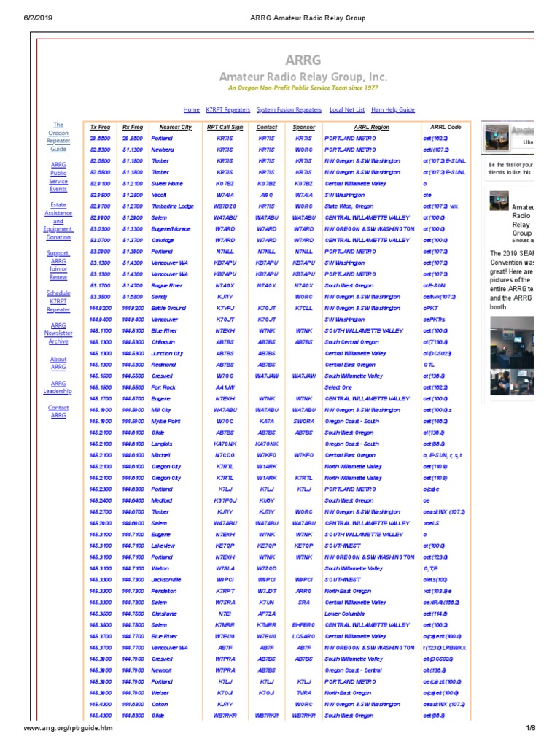Click the N7CCO call sign cell
This screenshot has height=747, width=560.
225,455
